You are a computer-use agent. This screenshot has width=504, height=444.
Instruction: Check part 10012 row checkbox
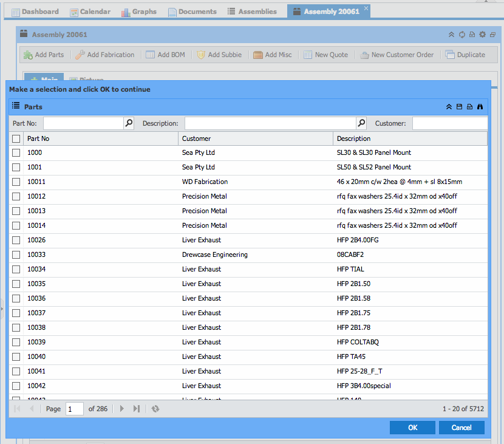pos(16,196)
